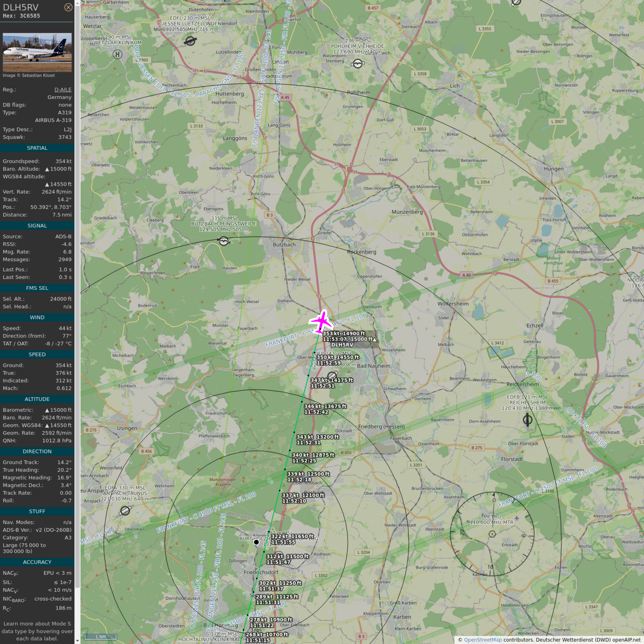Click the Bad Nauheim airfield symbol
The height and width of the screenshot is (644, 644).
[x=332, y=376]
